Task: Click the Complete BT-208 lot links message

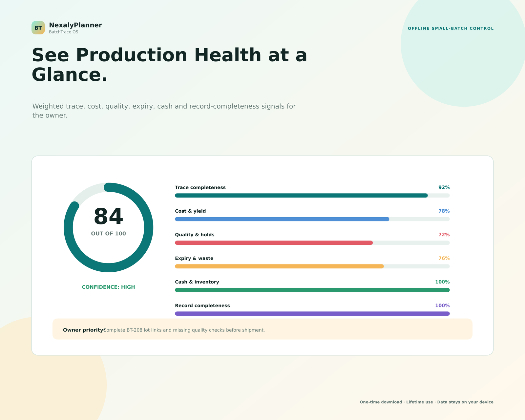Action: [x=184, y=330]
